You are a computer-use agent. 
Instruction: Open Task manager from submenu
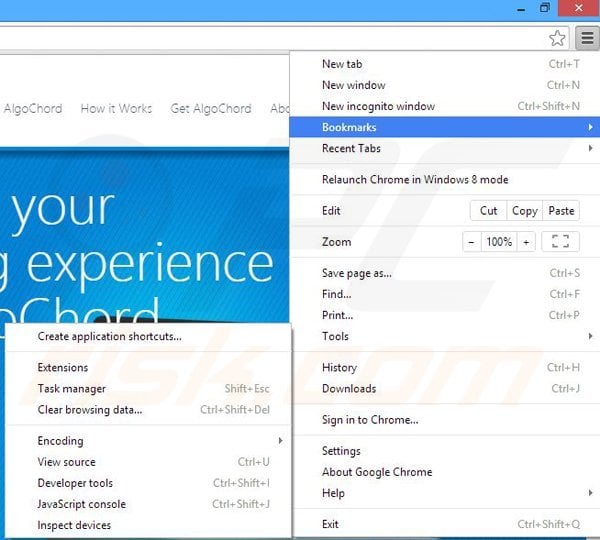click(x=148, y=388)
